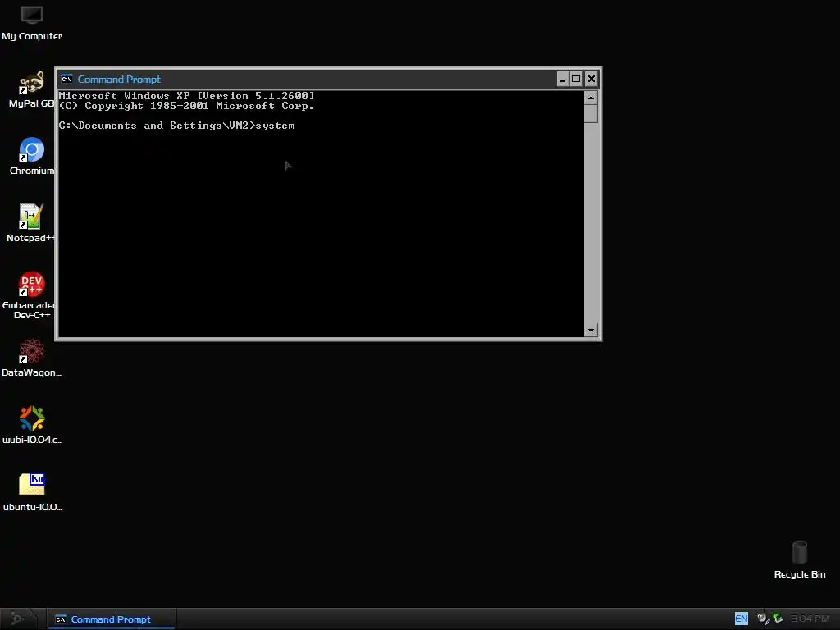Click the green system tray icon beside the clock
This screenshot has height=630, width=840.
coord(778,619)
